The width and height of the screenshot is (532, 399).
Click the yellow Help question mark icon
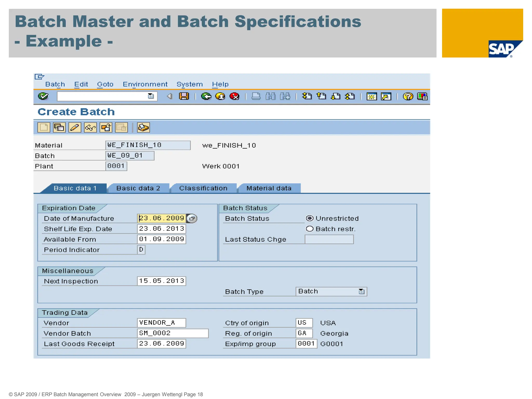tap(408, 96)
